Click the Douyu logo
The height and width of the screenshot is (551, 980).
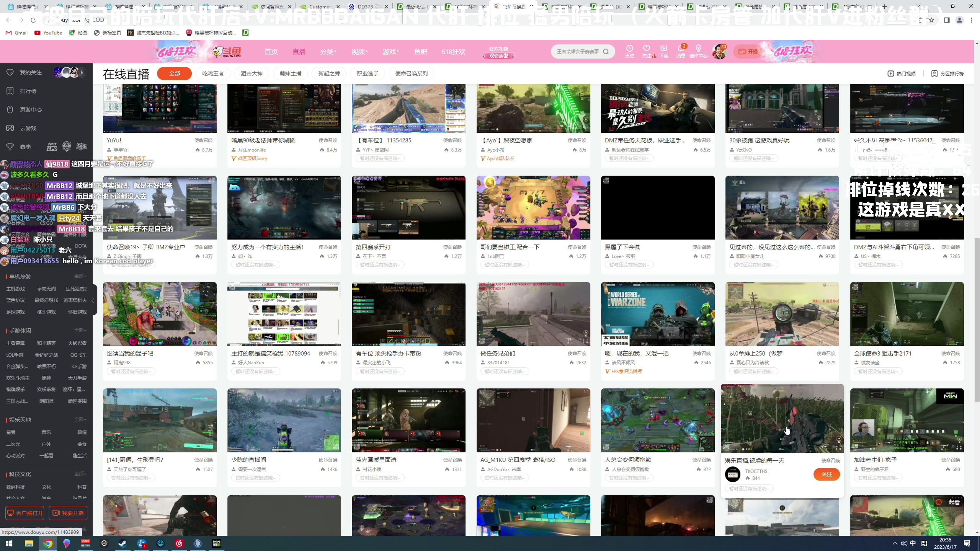pyautogui.click(x=227, y=52)
